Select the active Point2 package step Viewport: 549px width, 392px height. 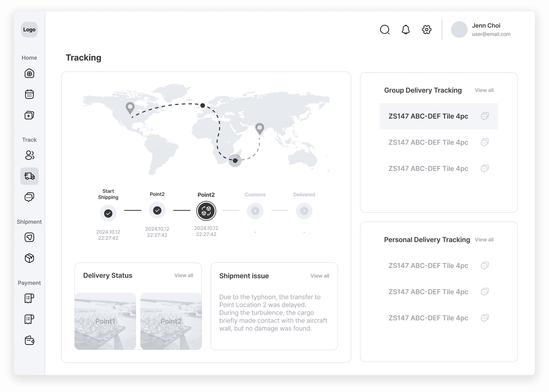tap(206, 211)
